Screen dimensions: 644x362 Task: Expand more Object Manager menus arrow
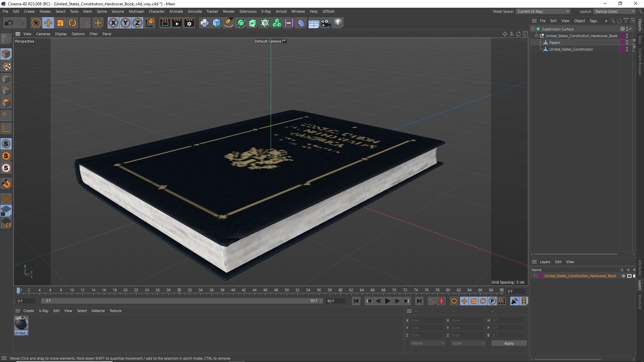tap(606, 21)
